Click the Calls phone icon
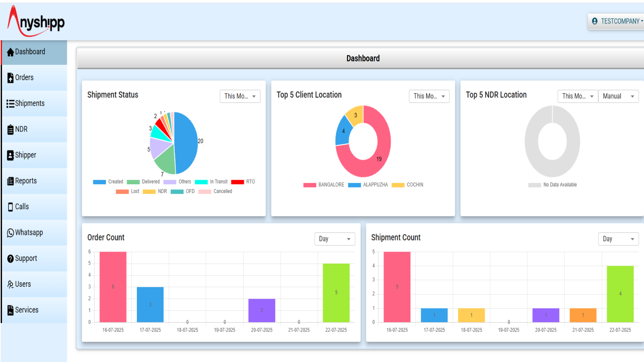Viewport: 644px width, 362px height. (10, 207)
